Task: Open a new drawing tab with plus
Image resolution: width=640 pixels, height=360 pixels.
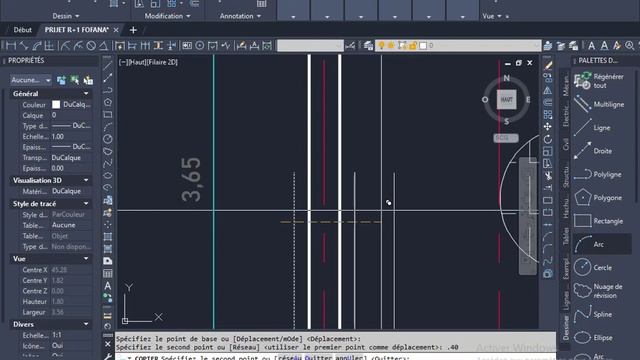Action: (133, 30)
